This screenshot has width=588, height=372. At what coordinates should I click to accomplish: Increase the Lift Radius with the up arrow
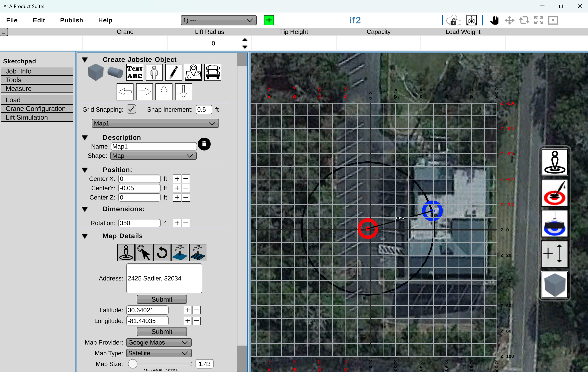click(245, 40)
